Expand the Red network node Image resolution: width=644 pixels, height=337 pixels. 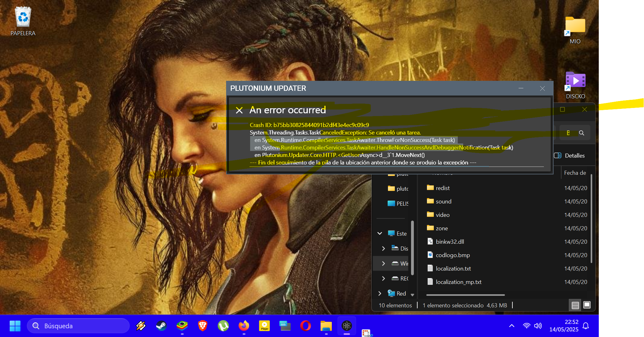(380, 293)
